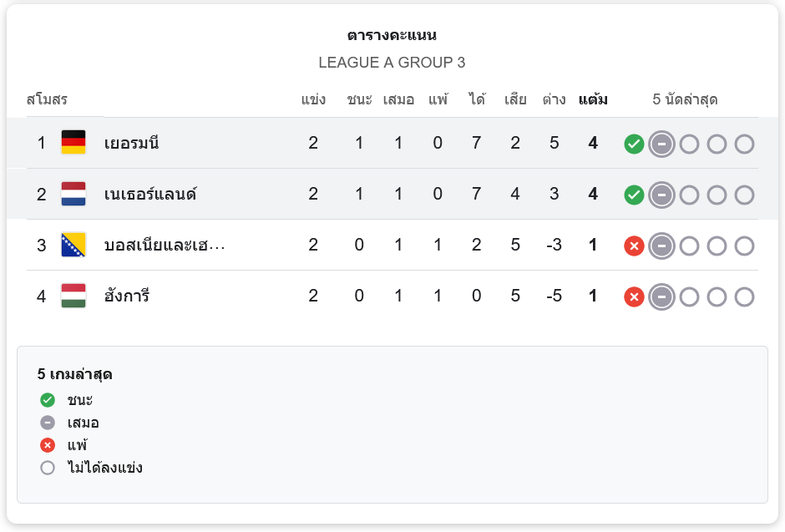The image size is (785, 532).
Task: Click Bosnia's red loss cross icon
Action: pos(634,246)
